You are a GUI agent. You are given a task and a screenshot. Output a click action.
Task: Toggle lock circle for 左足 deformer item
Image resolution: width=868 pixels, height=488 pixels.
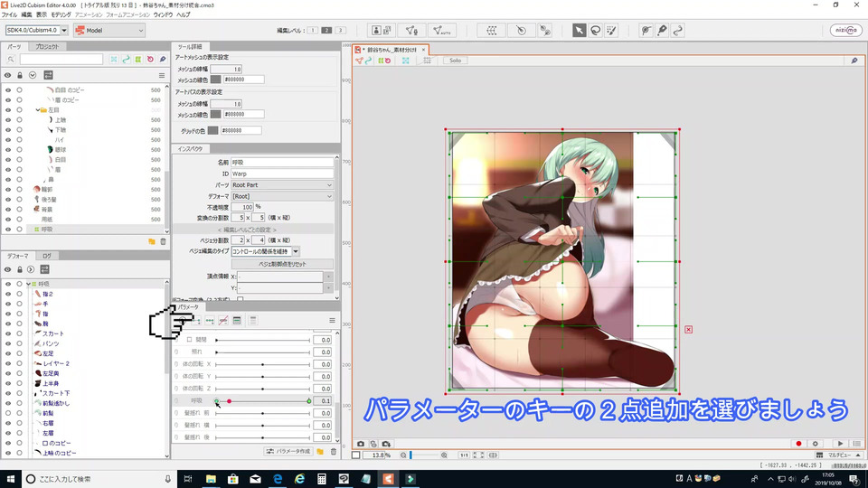[19, 353]
